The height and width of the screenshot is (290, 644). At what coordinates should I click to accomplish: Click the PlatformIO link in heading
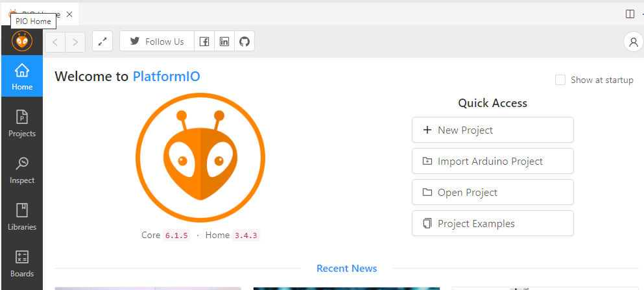tap(166, 77)
